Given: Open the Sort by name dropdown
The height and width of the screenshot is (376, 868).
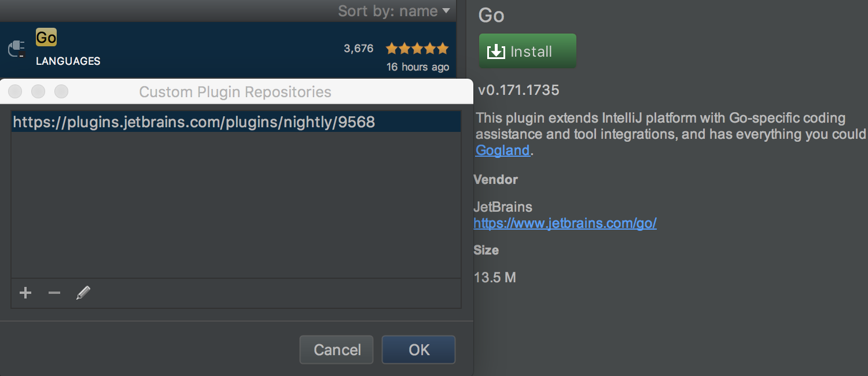Looking at the screenshot, I should 393,11.
